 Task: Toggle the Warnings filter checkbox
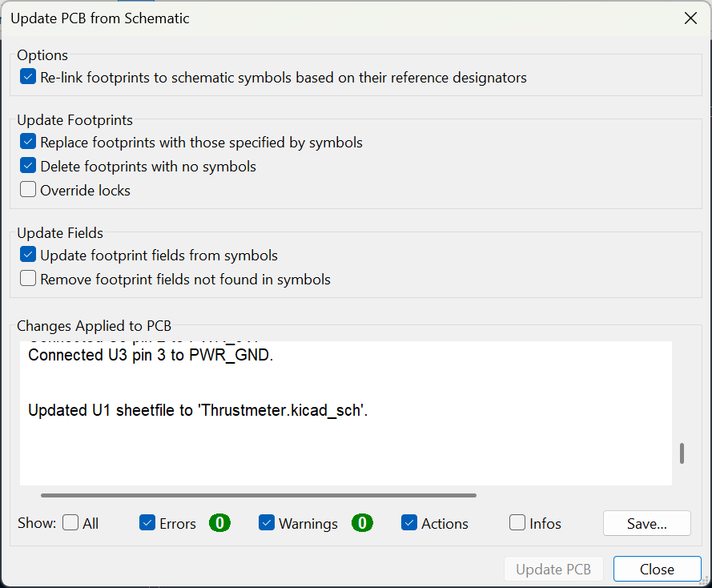pos(267,523)
